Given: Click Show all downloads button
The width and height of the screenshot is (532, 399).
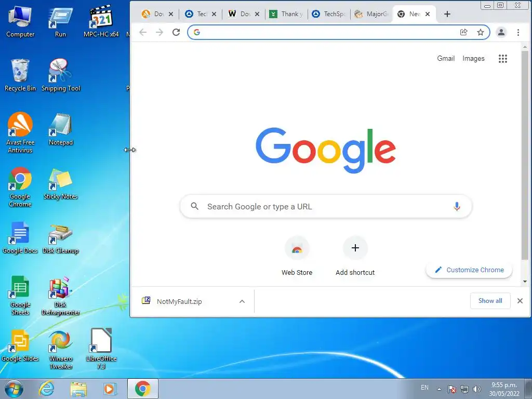Looking at the screenshot, I should [x=490, y=301].
